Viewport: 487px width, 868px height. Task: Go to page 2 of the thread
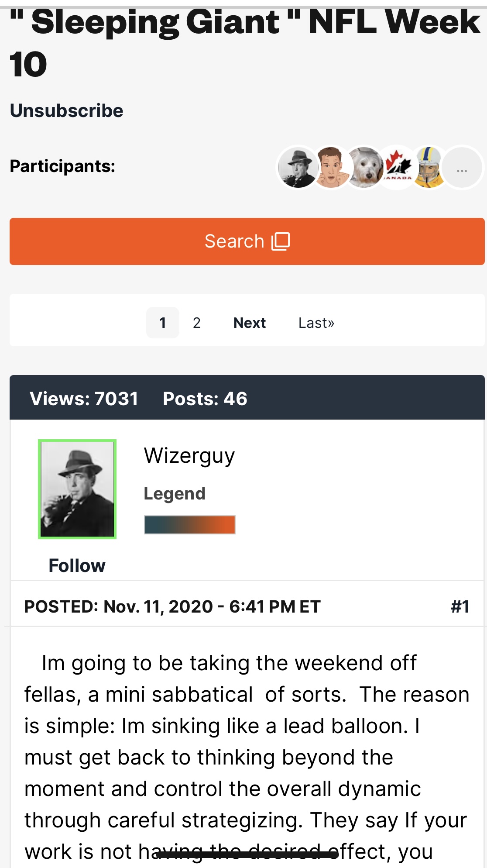click(x=197, y=323)
